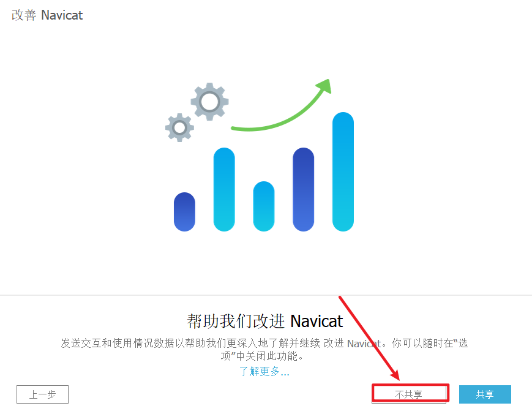
Task: Click the text 项"中关闭此功能。
Action: point(262,356)
